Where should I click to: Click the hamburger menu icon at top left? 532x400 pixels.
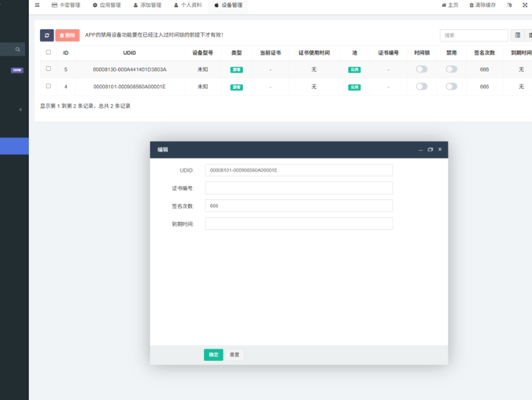pos(37,5)
